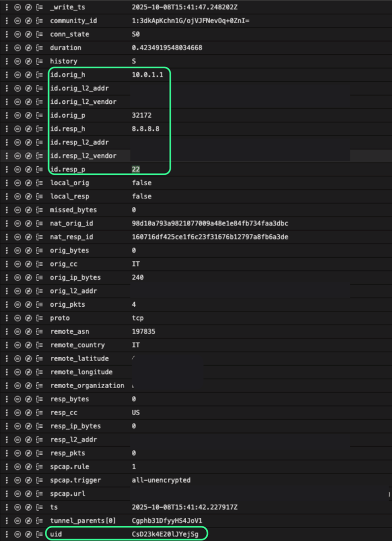
Task: Click the circled equals filter icon for proto
Action: click(x=17, y=318)
